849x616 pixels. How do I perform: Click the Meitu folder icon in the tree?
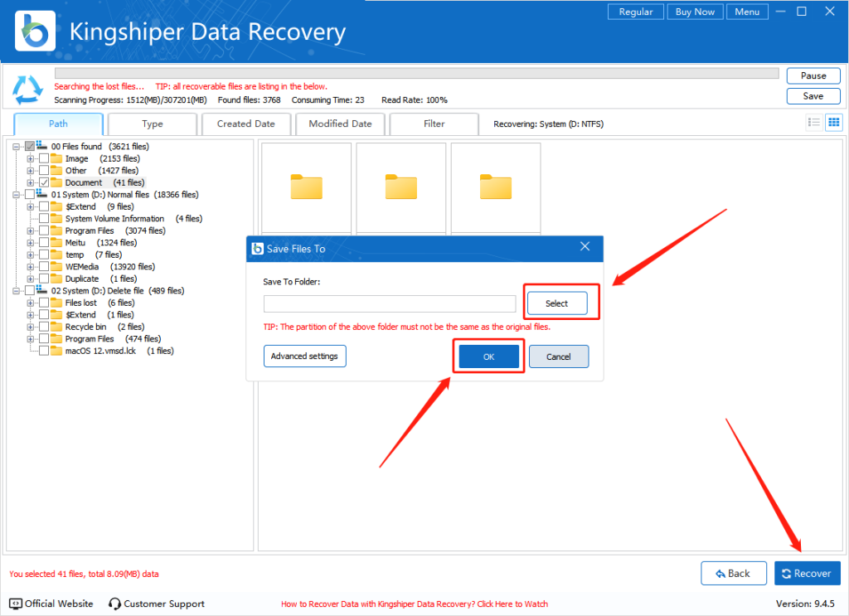pyautogui.click(x=56, y=242)
